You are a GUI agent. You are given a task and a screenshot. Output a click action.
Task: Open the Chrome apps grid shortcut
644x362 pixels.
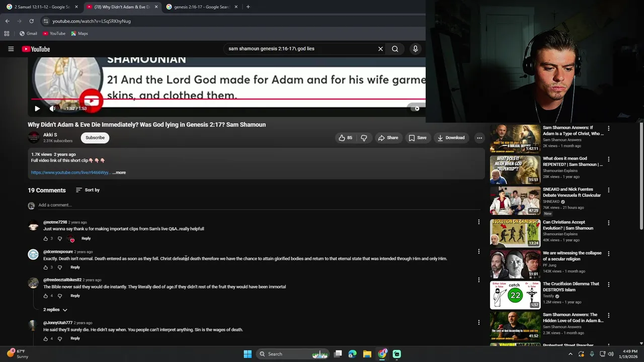pos(7,33)
